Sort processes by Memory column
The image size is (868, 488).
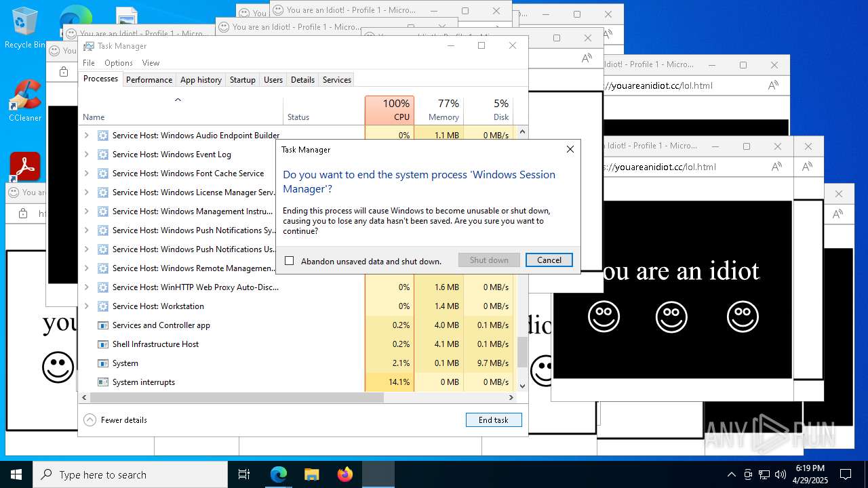[439, 110]
